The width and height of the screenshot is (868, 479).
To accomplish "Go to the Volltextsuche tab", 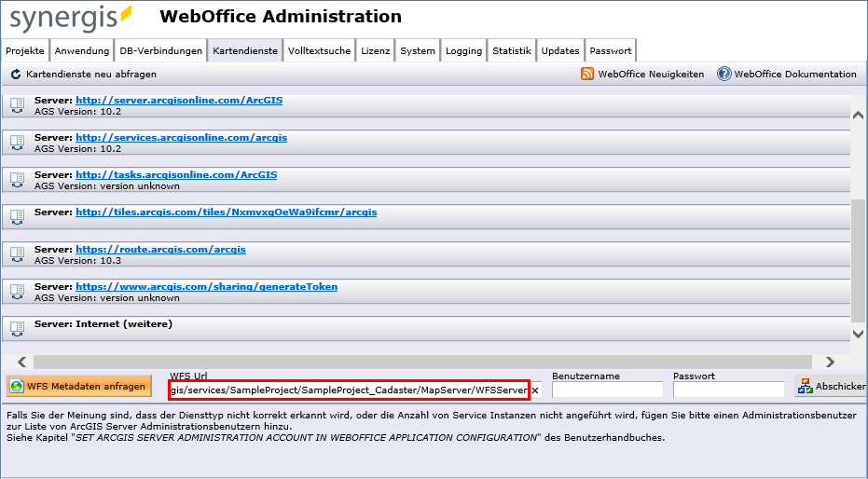I will [320, 50].
